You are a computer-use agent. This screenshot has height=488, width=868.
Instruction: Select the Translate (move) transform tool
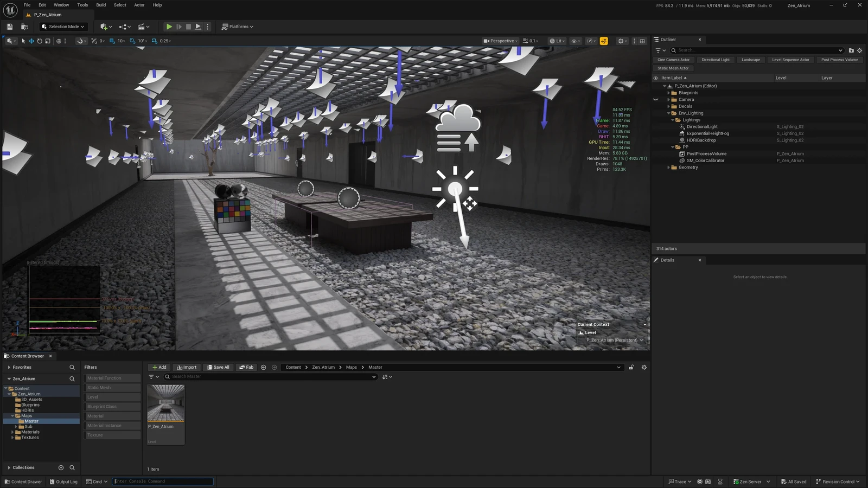[x=31, y=41]
